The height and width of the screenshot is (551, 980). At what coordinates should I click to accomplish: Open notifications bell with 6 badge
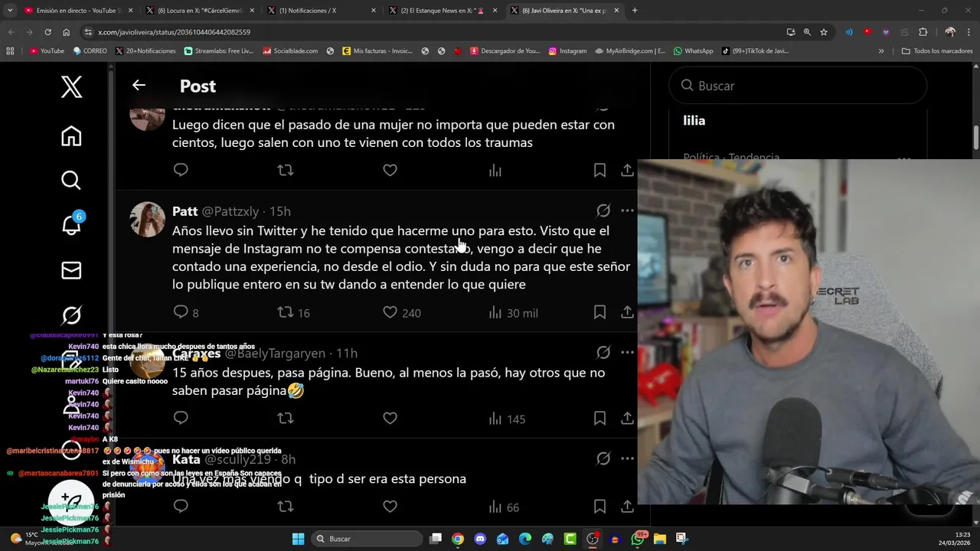pyautogui.click(x=71, y=225)
